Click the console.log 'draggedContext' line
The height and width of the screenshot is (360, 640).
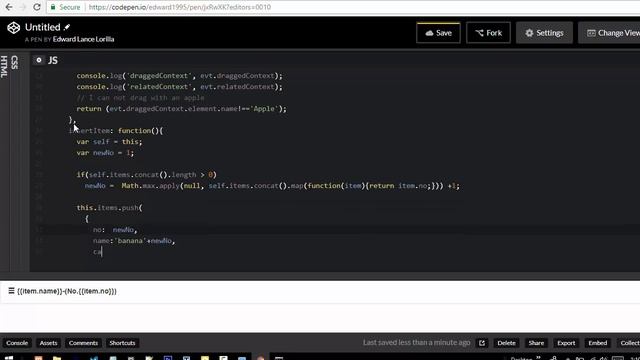[179, 76]
